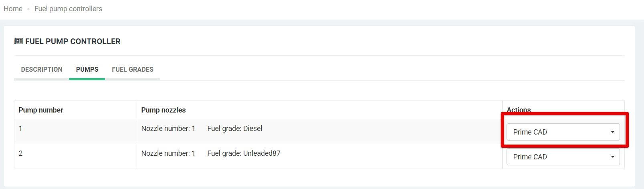Screen dimensions: 644x189
Task: Click caret arrow on pump 1 actions dropdown
Action: click(612, 132)
